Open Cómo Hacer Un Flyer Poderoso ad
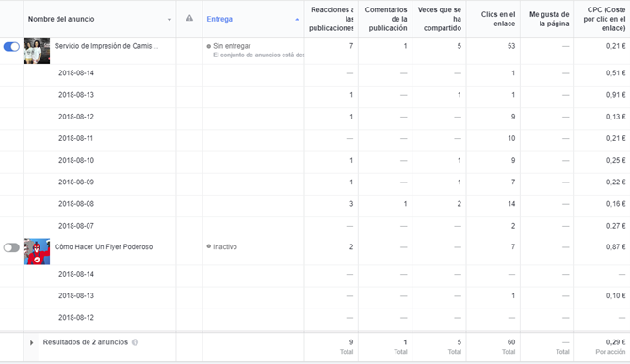Viewport: 630px width, 364px height. (x=104, y=246)
